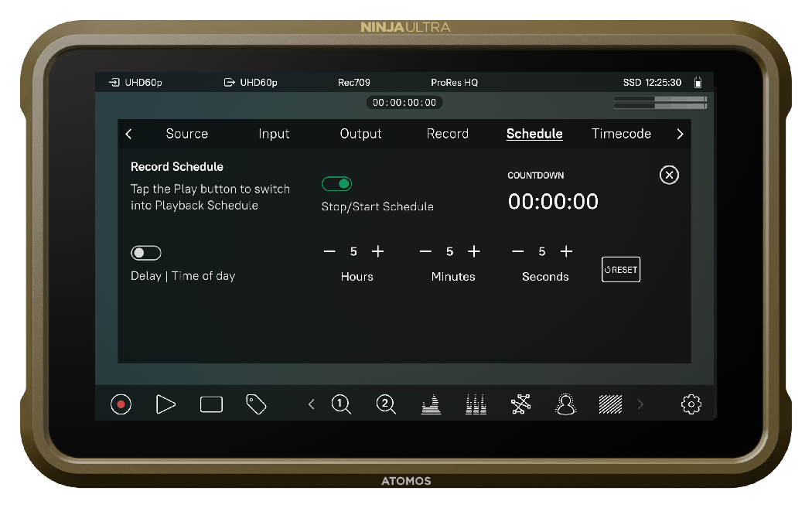Image resolution: width=812 pixels, height=508 pixels.
Task: Tap the UHD60p input status
Action: point(135,82)
